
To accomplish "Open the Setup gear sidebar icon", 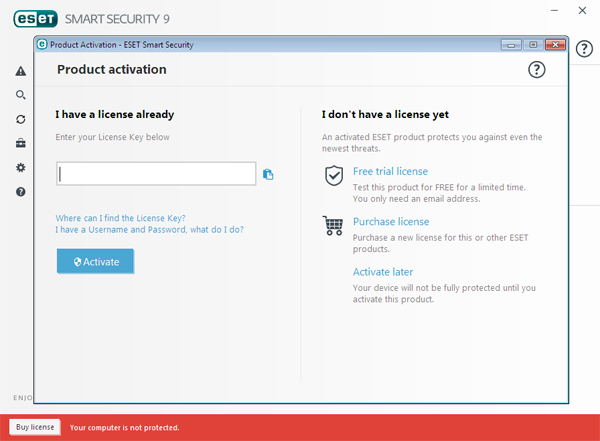I will [21, 168].
